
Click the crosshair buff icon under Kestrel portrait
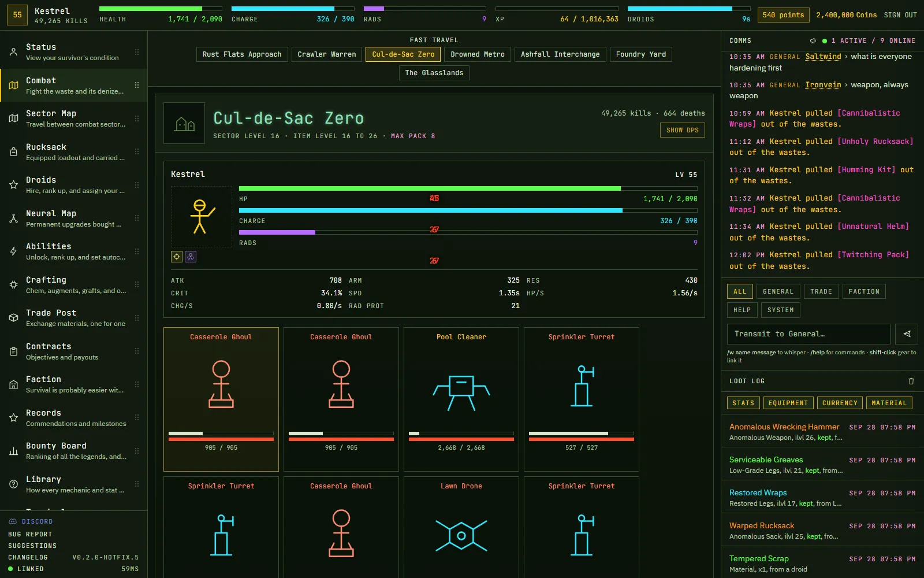pos(177,257)
